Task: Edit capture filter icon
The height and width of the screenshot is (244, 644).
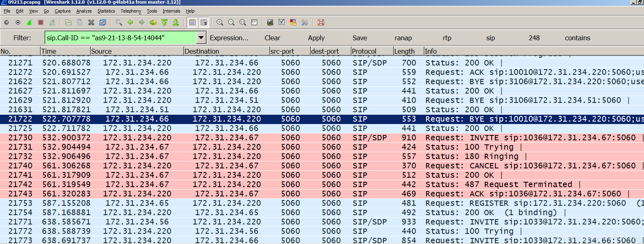Action: [270, 22]
